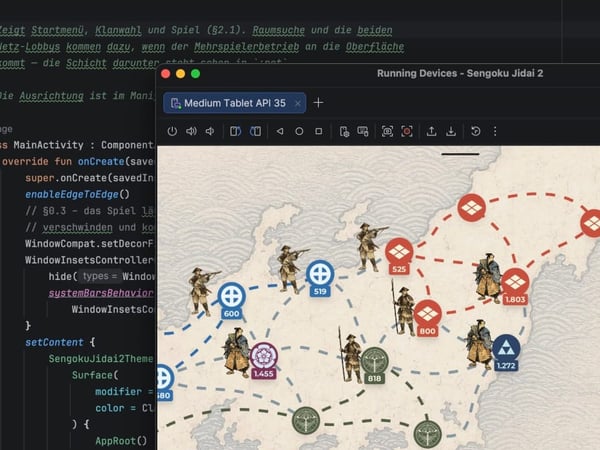Click the Volume Up icon in device toolbar
The width and height of the screenshot is (600, 450).
coord(191,131)
